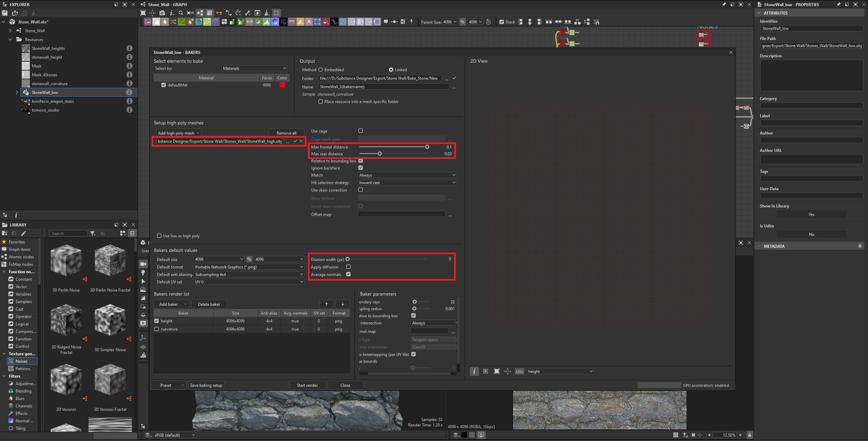Click the Start render button

(307, 385)
